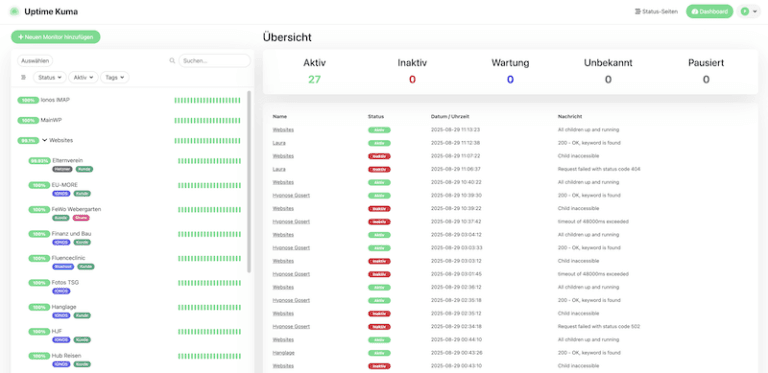Screen dimensions: 768x373
Task: Open Laura link from the 11:06:37 event
Action: pyautogui.click(x=279, y=169)
